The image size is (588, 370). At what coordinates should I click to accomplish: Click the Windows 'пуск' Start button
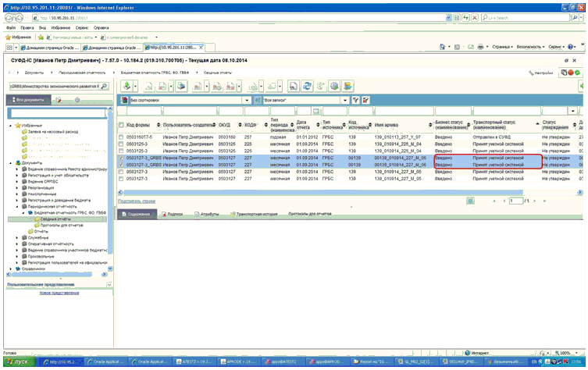pos(17,363)
